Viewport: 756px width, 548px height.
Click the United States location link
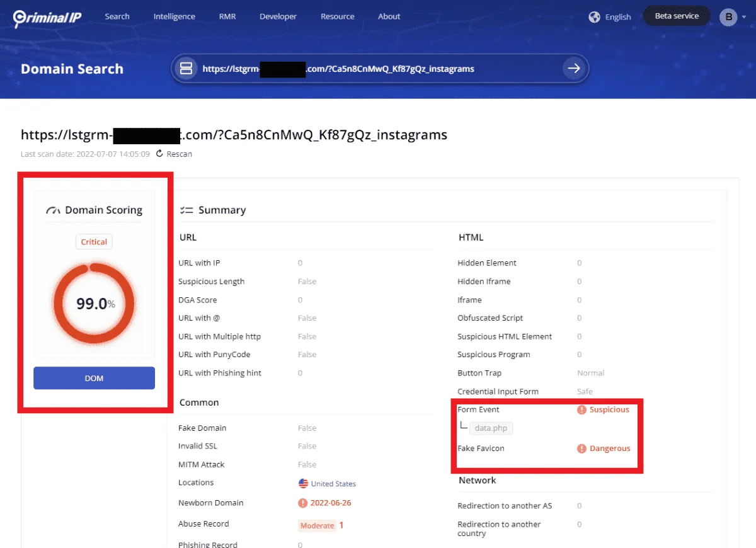click(x=333, y=484)
